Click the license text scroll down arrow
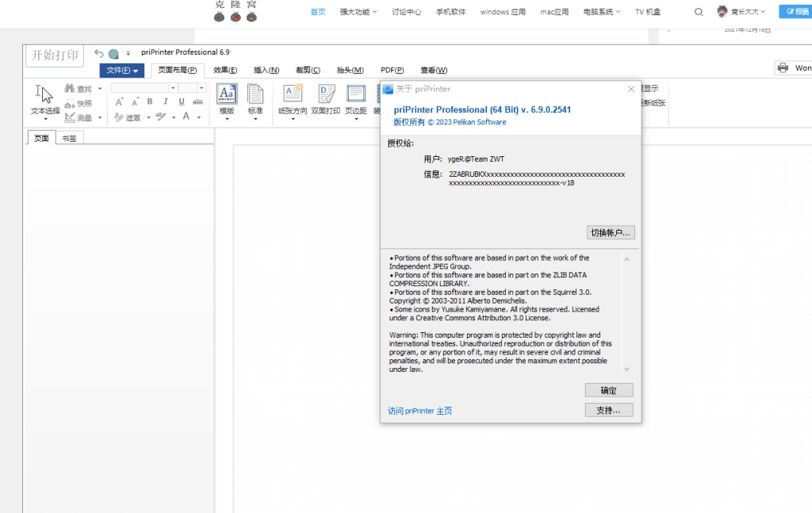Screen dimensions: 812x513 click(626, 369)
